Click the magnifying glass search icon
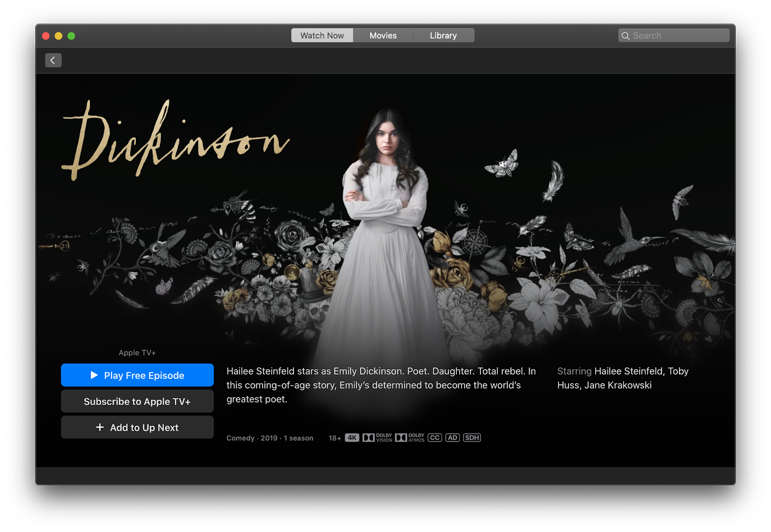This screenshot has width=771, height=532. pyautogui.click(x=625, y=36)
